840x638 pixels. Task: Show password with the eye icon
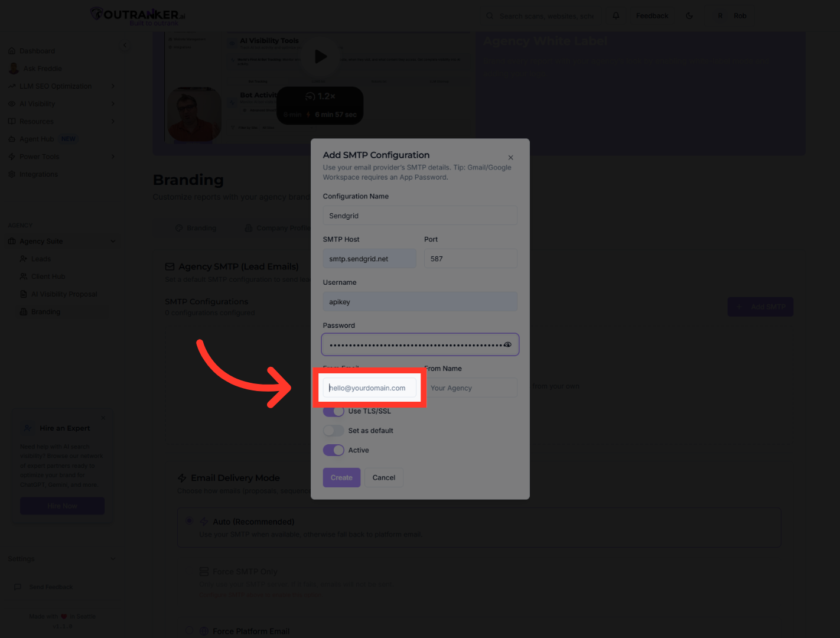pyautogui.click(x=507, y=345)
